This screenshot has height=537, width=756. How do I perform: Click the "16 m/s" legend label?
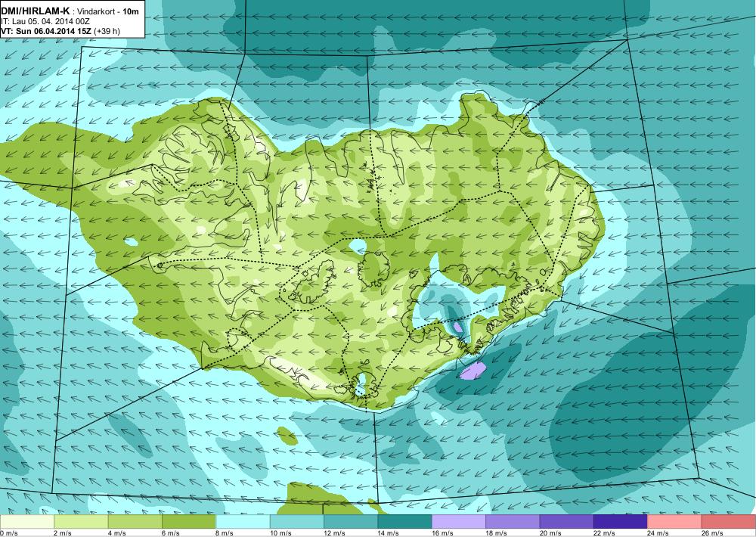click(442, 533)
